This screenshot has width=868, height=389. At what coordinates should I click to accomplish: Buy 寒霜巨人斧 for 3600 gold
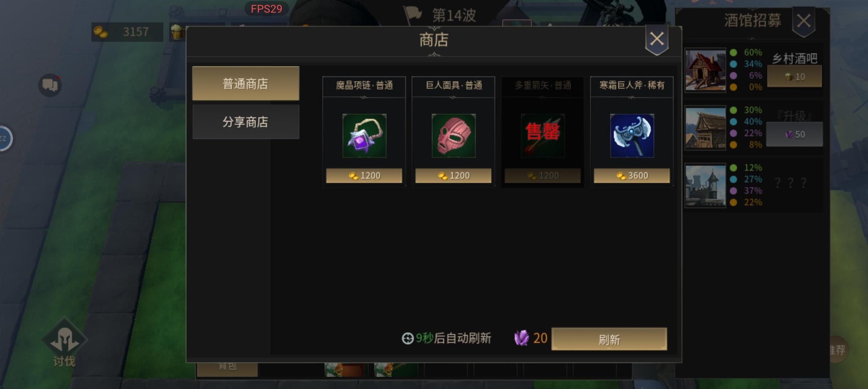coord(632,176)
